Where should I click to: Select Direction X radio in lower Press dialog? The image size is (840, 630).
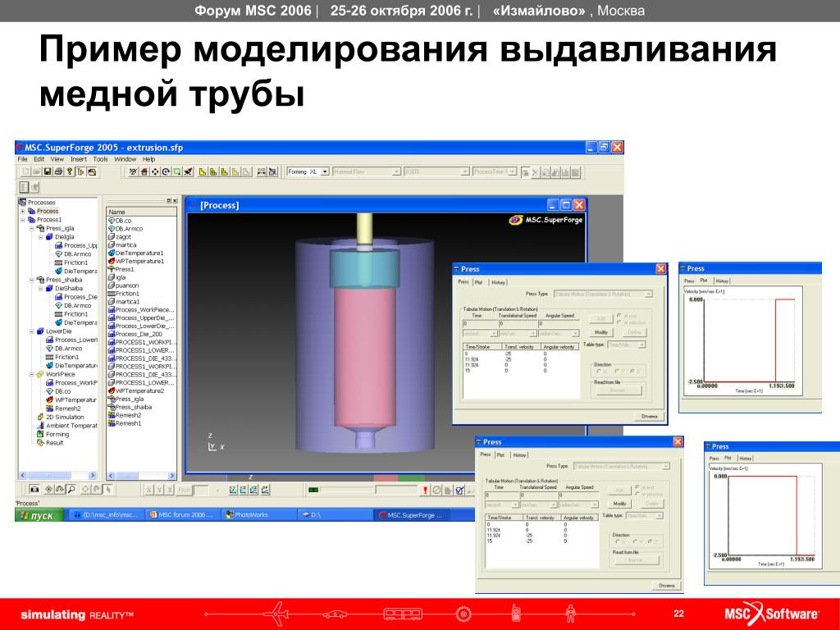[618, 541]
